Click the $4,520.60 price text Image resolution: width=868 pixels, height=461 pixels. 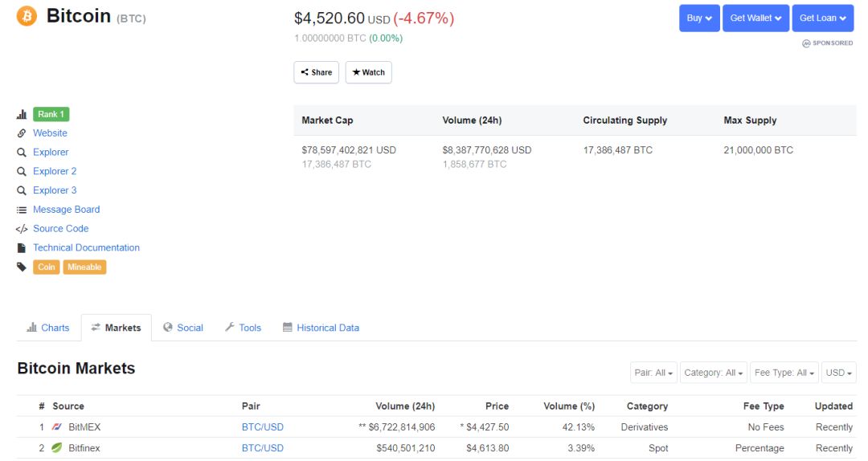(330, 18)
